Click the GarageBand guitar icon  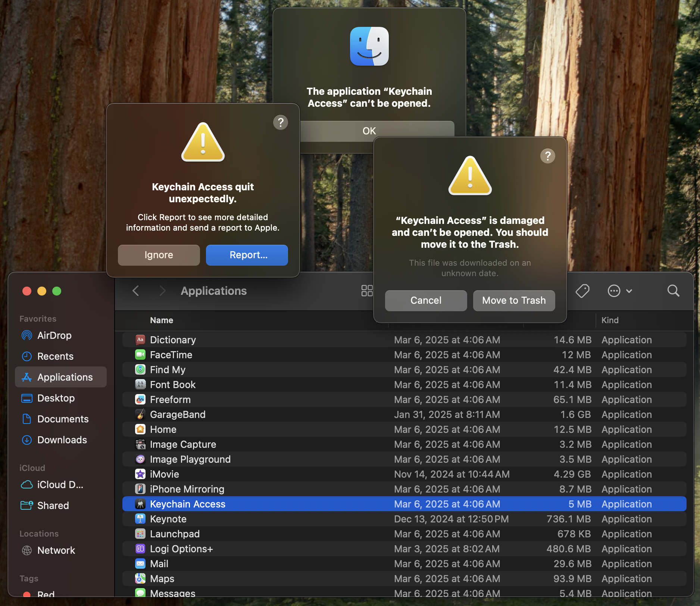pyautogui.click(x=140, y=414)
